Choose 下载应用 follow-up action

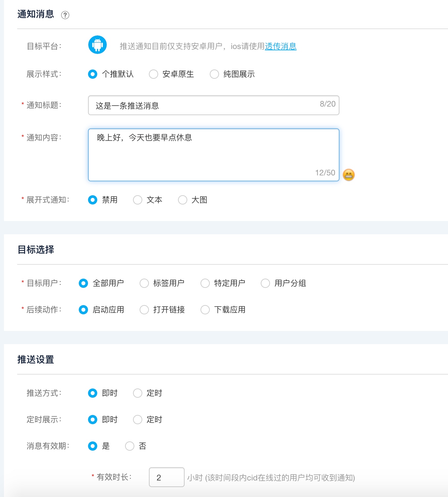pos(205,310)
